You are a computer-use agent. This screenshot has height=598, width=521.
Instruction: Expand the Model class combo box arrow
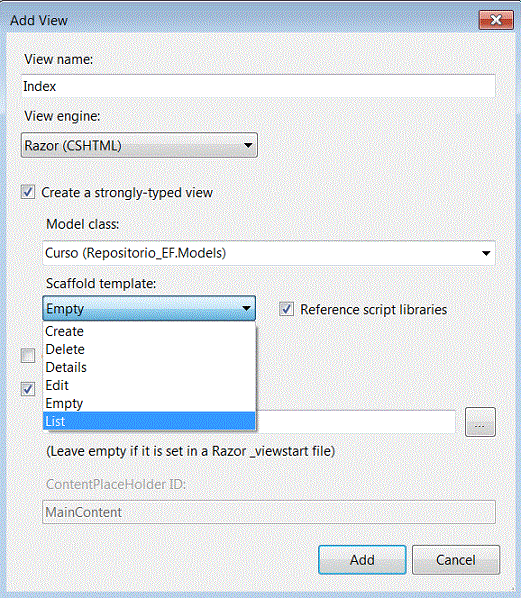click(x=486, y=253)
